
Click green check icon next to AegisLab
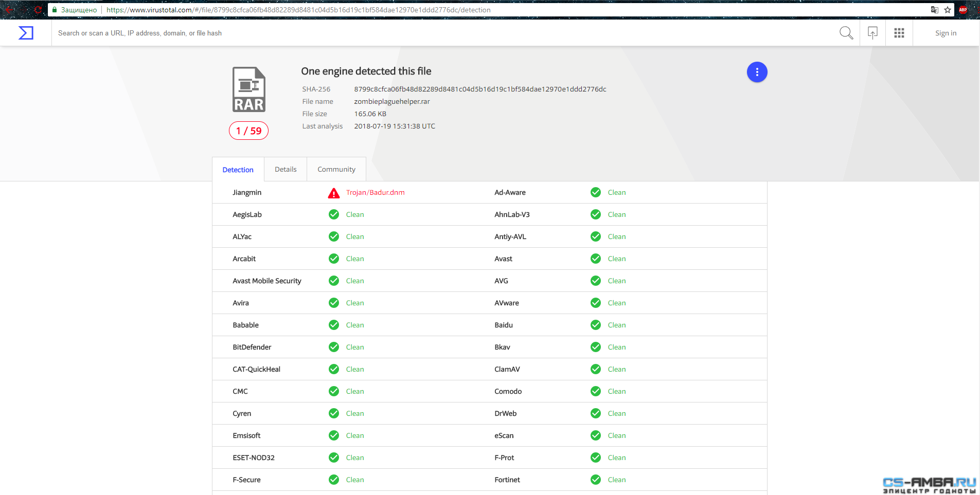click(334, 214)
